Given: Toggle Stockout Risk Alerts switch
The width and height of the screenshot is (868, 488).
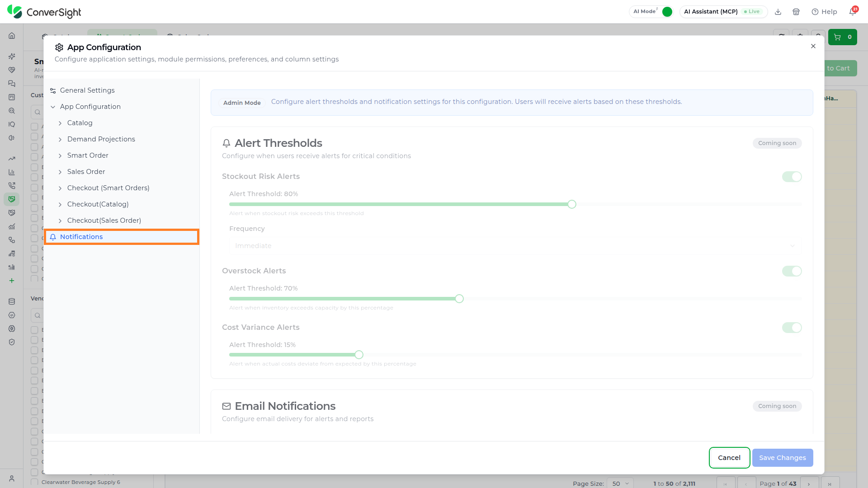Looking at the screenshot, I should [x=792, y=177].
